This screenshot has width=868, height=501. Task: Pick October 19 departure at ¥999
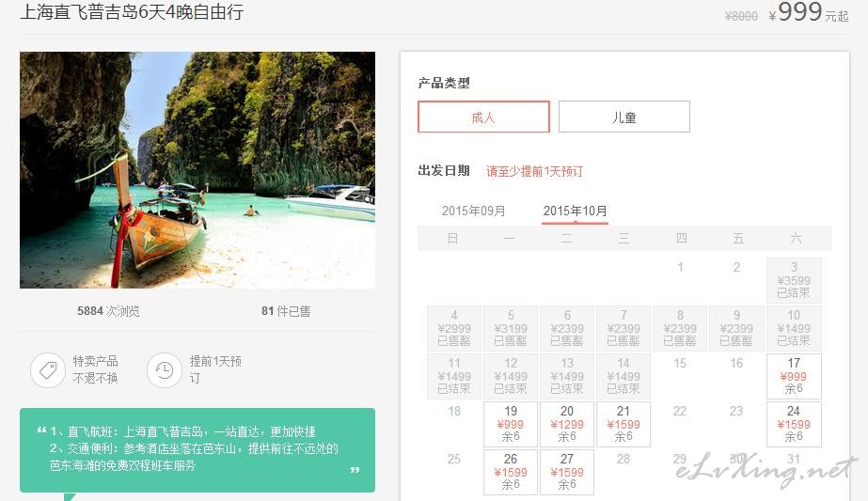tap(511, 425)
